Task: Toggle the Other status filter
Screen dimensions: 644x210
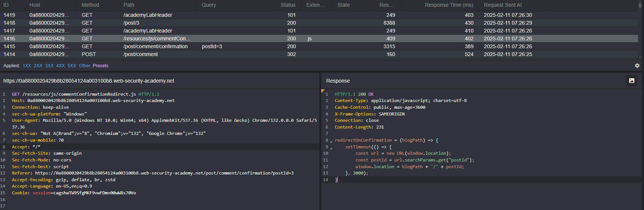Action: click(84, 66)
